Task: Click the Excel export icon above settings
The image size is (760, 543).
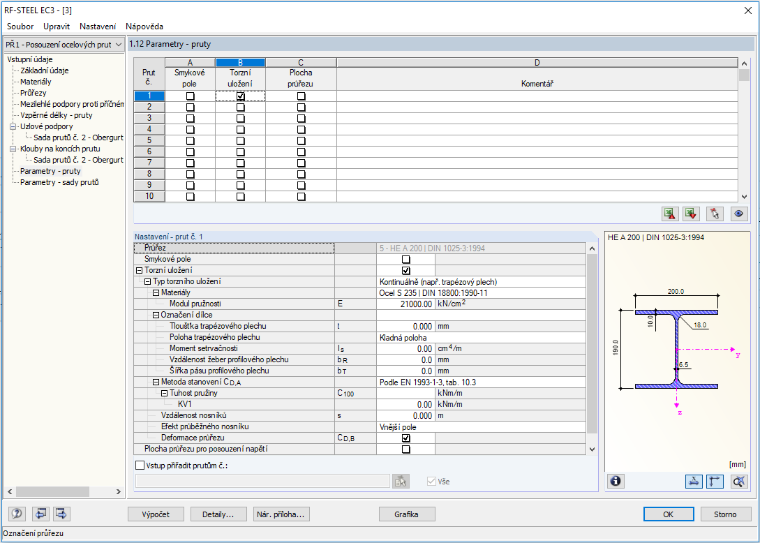Action: tap(670, 213)
